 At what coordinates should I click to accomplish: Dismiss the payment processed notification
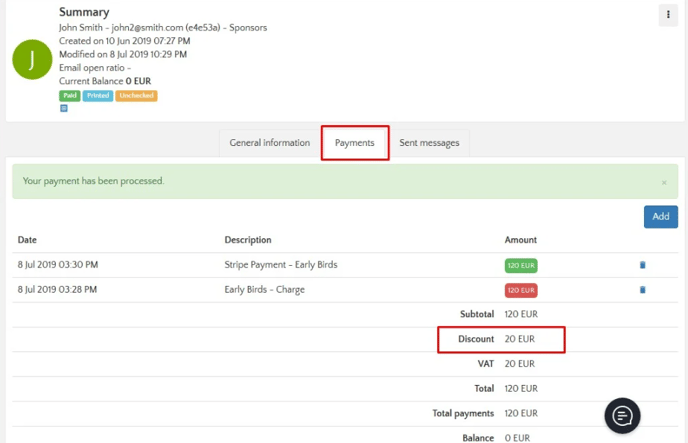tap(664, 183)
